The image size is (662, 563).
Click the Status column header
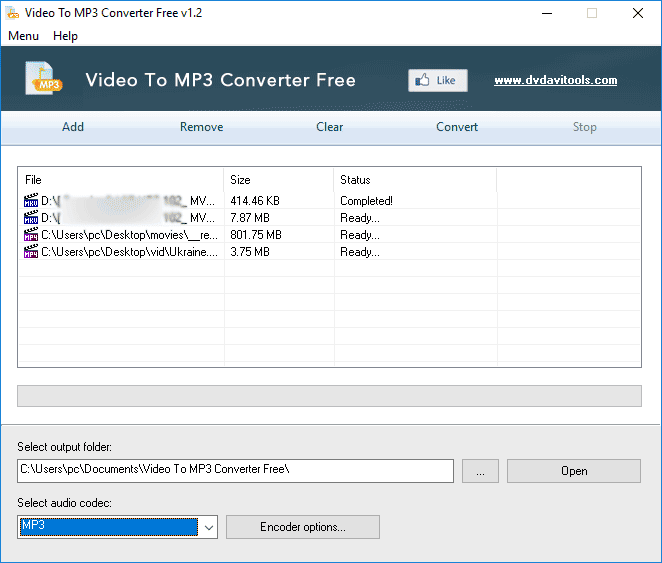(415, 180)
